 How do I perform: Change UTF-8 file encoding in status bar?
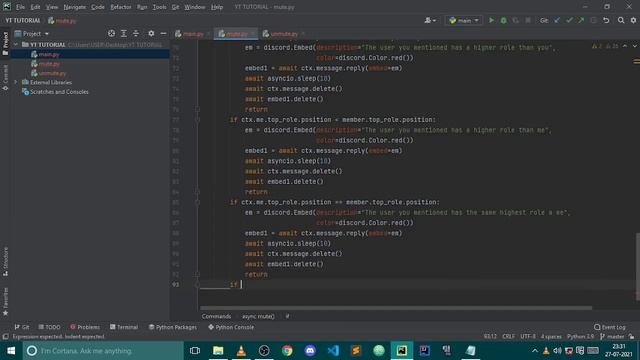point(528,336)
